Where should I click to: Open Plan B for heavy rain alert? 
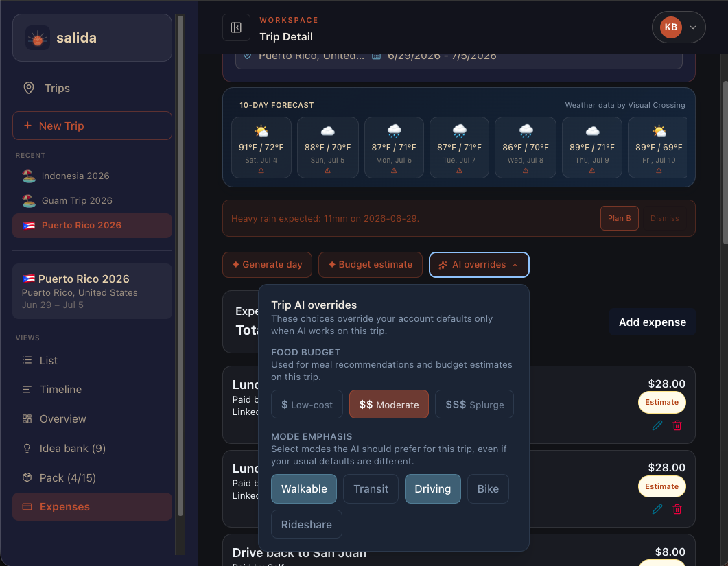tap(620, 218)
